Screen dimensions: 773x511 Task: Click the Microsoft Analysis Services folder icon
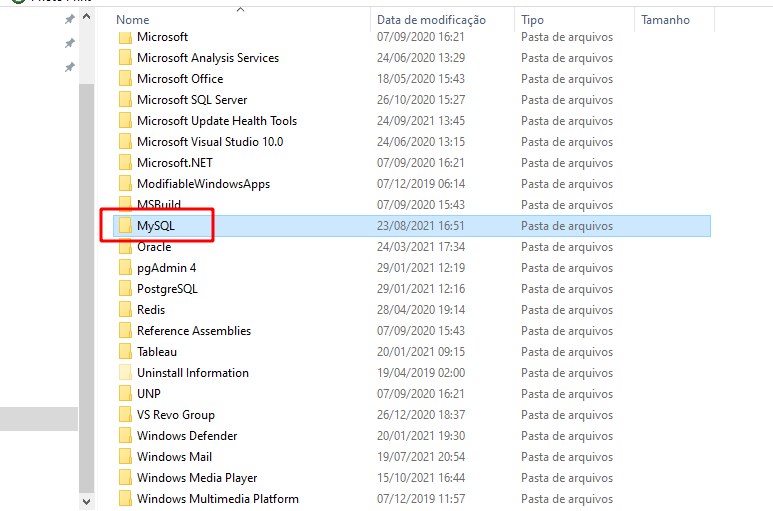tap(125, 58)
